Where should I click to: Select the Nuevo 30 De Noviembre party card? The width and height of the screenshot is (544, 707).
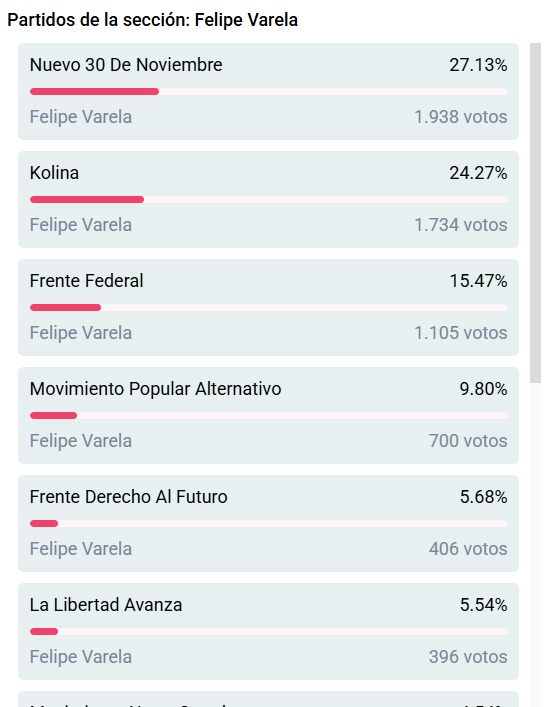[x=268, y=92]
